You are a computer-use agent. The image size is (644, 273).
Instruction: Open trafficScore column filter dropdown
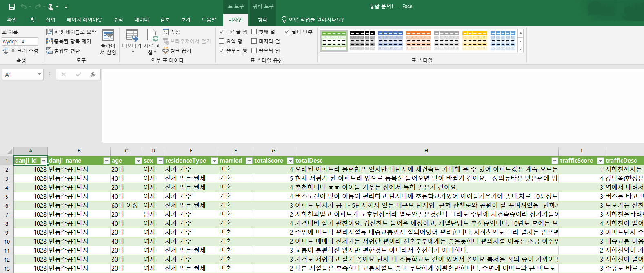600,161
